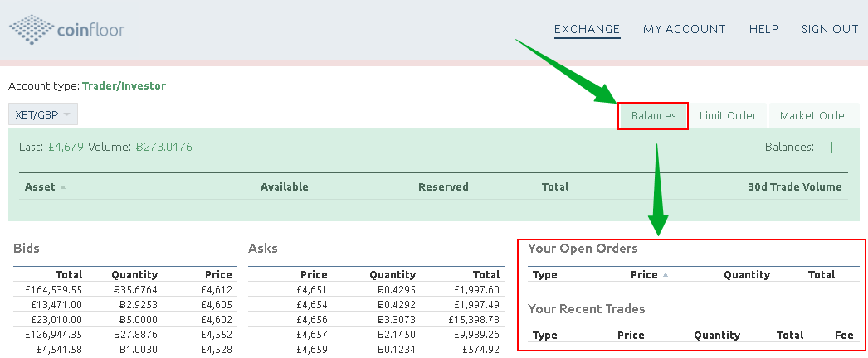Click the coinfloor logo
This screenshot has width=868, height=358.
[x=66, y=29]
